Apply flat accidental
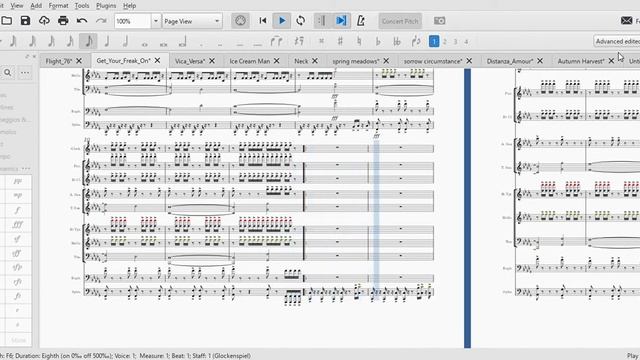Screen dimensions: 640x360 tap(378, 41)
